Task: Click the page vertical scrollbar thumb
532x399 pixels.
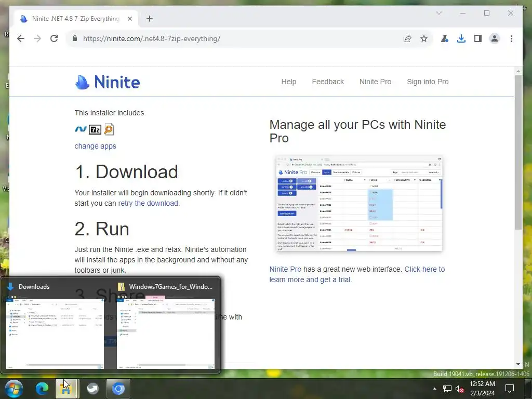Action: pos(518,152)
